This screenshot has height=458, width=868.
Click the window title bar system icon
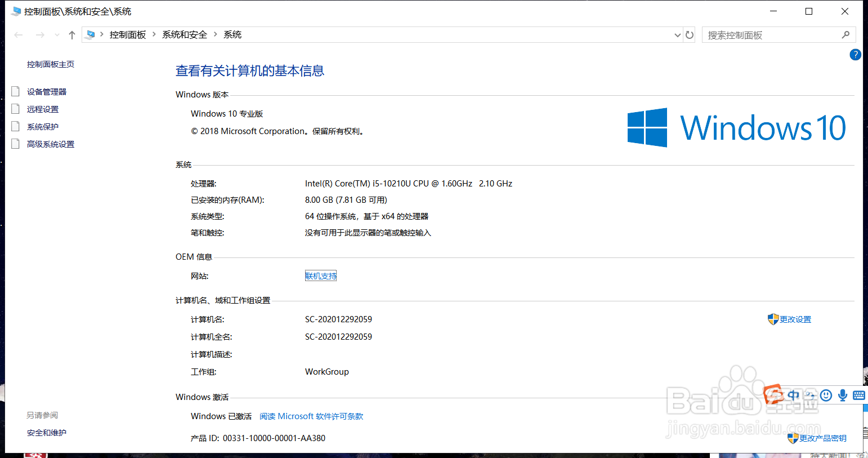16,11
